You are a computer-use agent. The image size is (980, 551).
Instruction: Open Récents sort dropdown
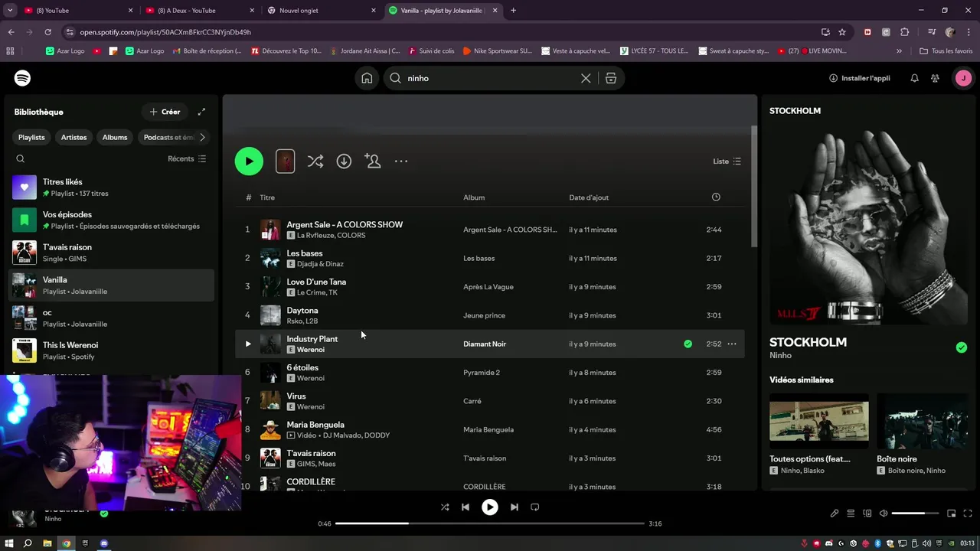187,158
